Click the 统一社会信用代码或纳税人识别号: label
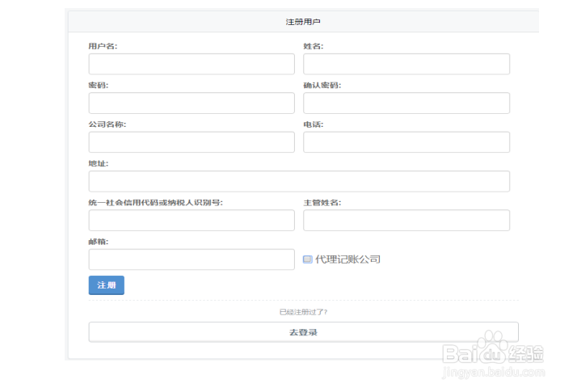 click(155, 202)
